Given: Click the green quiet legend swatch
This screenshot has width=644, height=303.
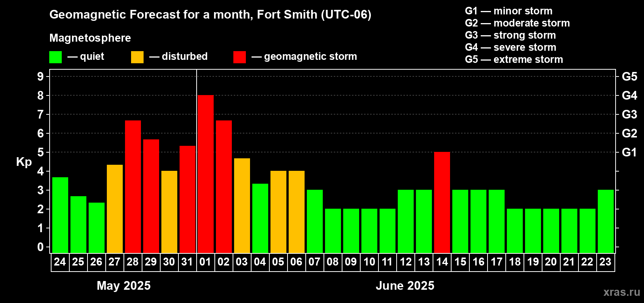Looking at the screenshot, I should tap(55, 57).
